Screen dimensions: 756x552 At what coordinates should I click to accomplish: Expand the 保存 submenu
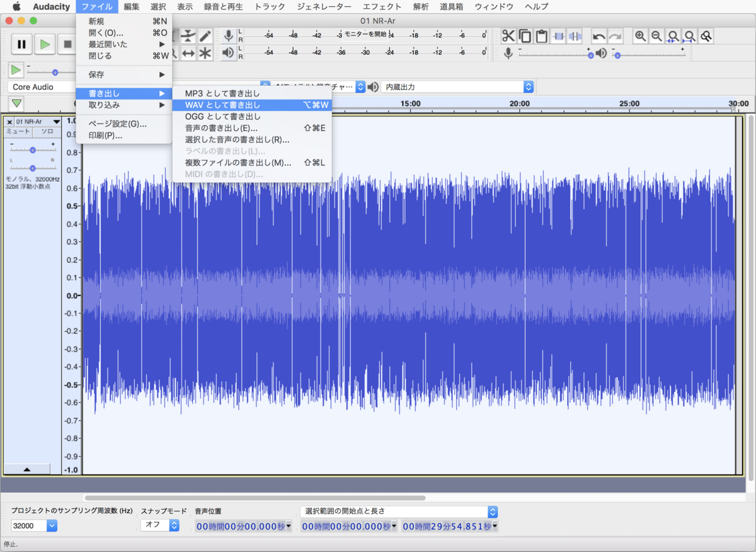coord(124,74)
